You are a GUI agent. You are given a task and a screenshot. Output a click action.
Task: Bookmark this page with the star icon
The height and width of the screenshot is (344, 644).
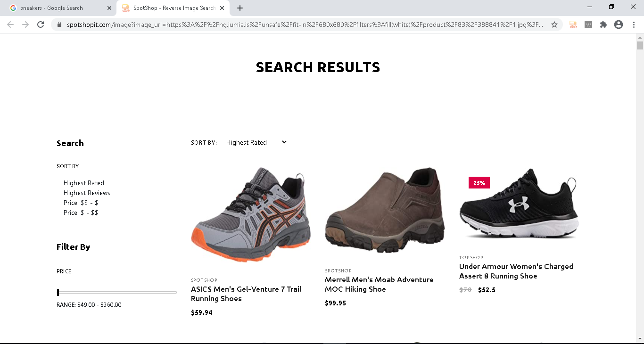554,25
